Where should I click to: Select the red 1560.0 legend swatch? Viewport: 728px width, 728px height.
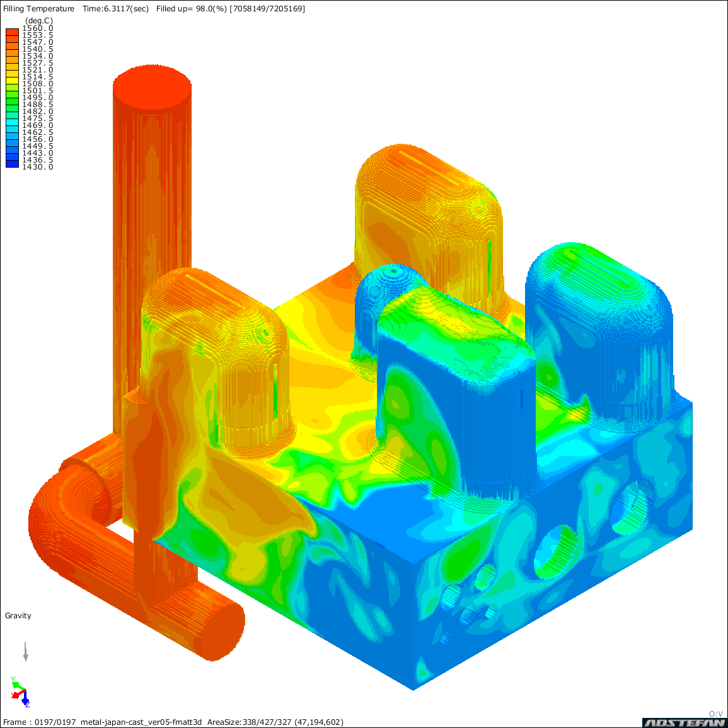[x=12, y=32]
